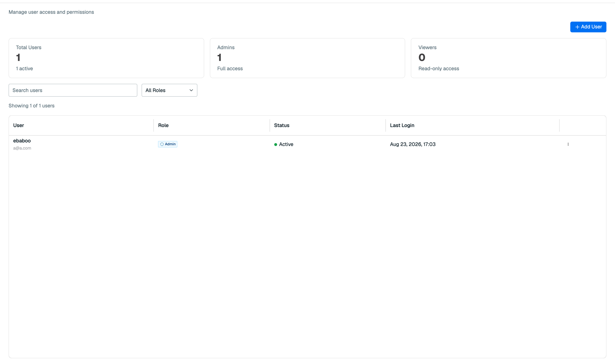The width and height of the screenshot is (615, 364).
Task: Click the Showing 1 of 1 users text
Action: coord(31,106)
